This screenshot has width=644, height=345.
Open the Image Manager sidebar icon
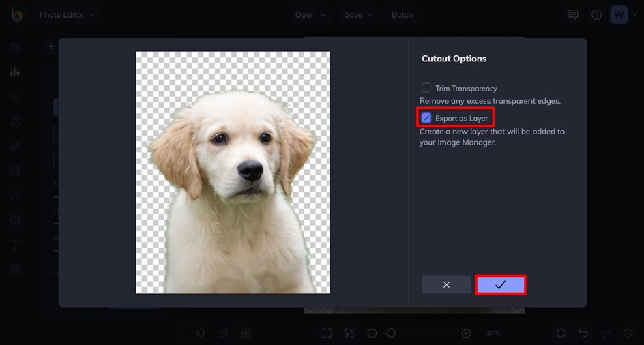pos(15,47)
